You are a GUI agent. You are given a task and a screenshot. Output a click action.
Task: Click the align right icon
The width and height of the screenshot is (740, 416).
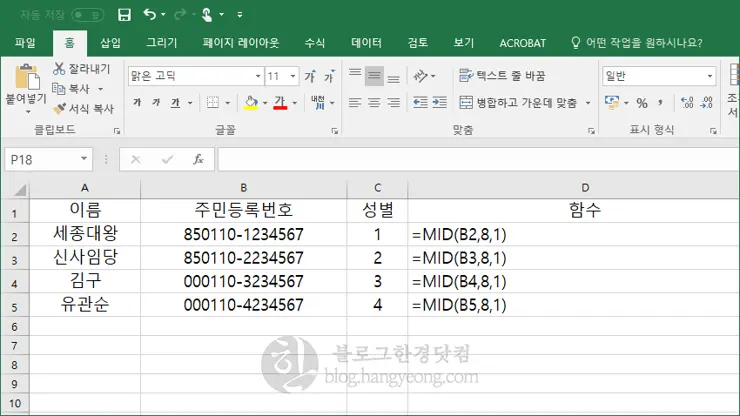tap(393, 102)
